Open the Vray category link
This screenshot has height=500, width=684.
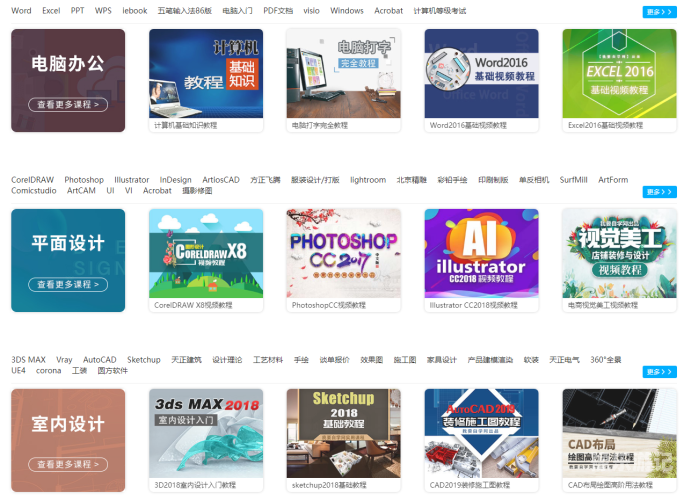point(64,360)
